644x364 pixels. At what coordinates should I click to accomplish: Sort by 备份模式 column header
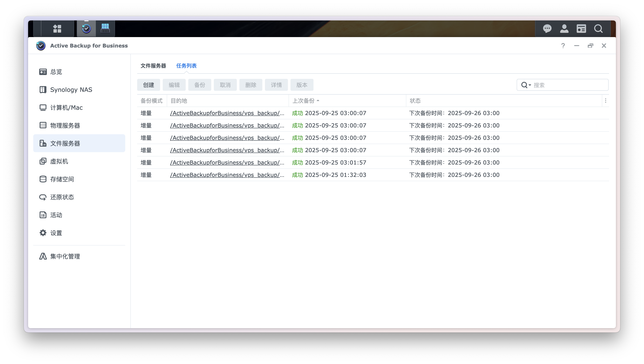(x=152, y=101)
